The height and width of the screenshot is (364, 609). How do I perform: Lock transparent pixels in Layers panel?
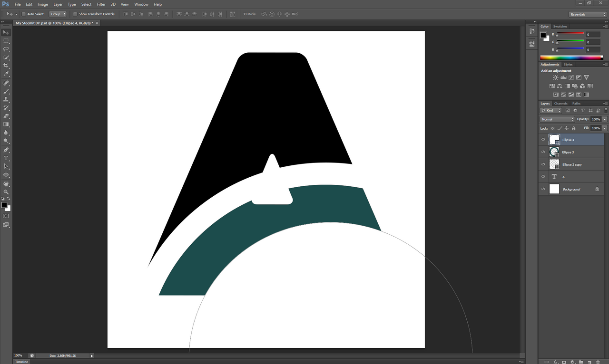click(x=552, y=128)
